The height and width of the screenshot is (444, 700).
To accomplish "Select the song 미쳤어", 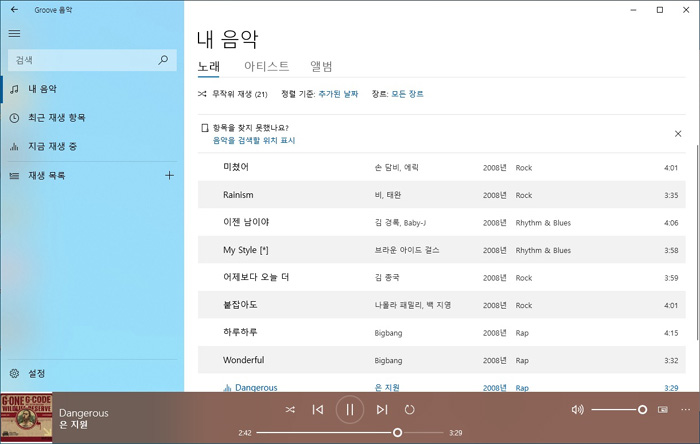I will 442,167.
